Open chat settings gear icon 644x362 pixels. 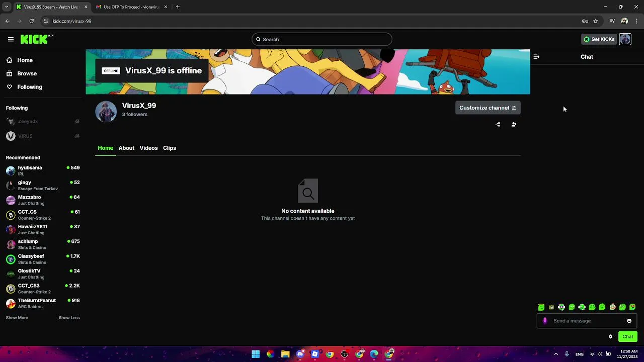[x=610, y=337]
